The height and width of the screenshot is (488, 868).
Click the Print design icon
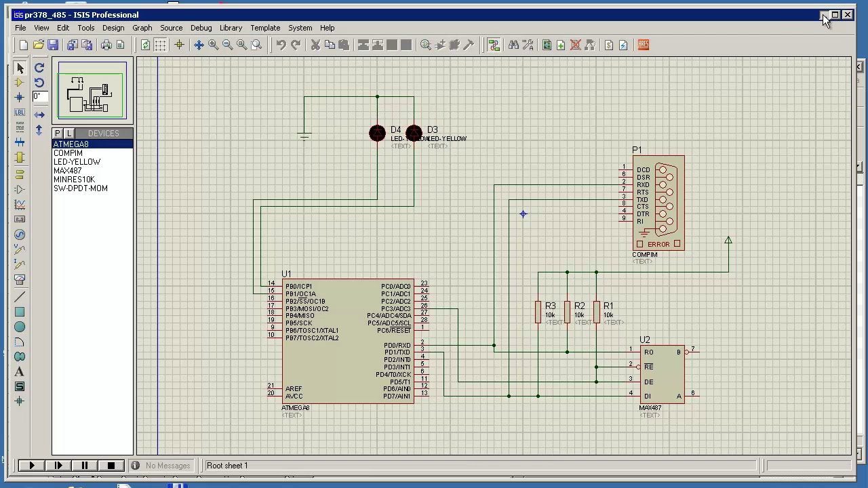click(106, 45)
